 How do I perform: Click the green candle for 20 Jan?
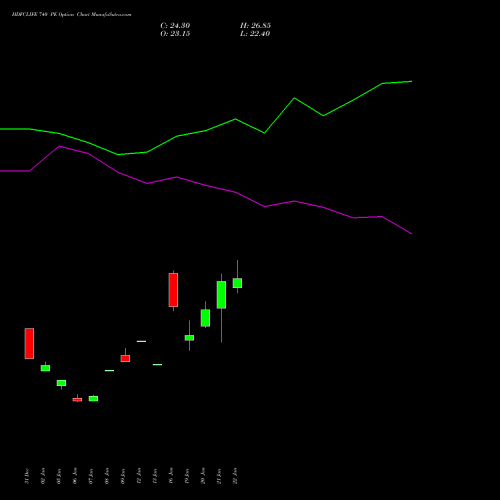click(x=205, y=318)
